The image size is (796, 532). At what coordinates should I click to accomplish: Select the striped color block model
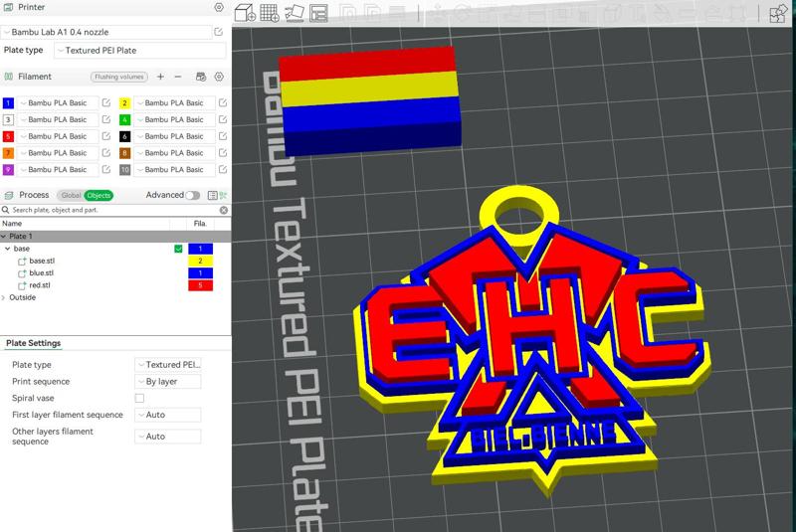[x=369, y=100]
